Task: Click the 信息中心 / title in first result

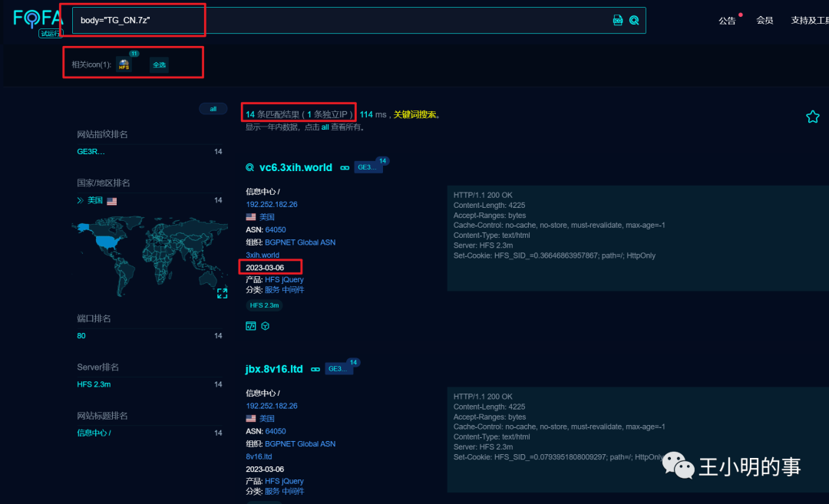Action: [263, 192]
